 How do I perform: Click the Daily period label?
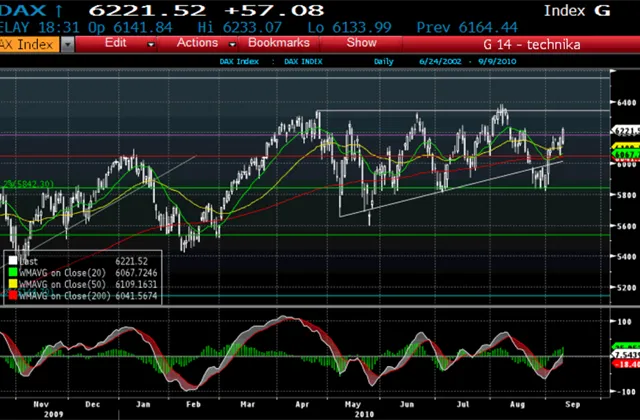coord(384,62)
